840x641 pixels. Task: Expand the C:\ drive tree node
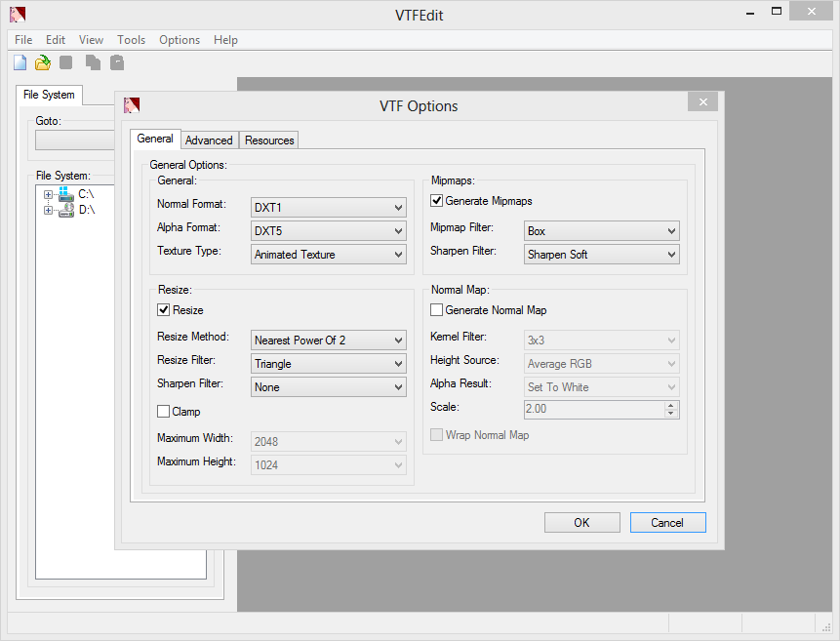point(48,194)
